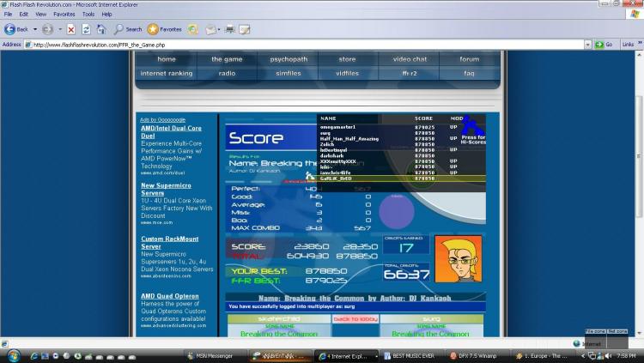Click the Windows Start orb
This screenshot has height=363, width=644.
[x=13, y=355]
